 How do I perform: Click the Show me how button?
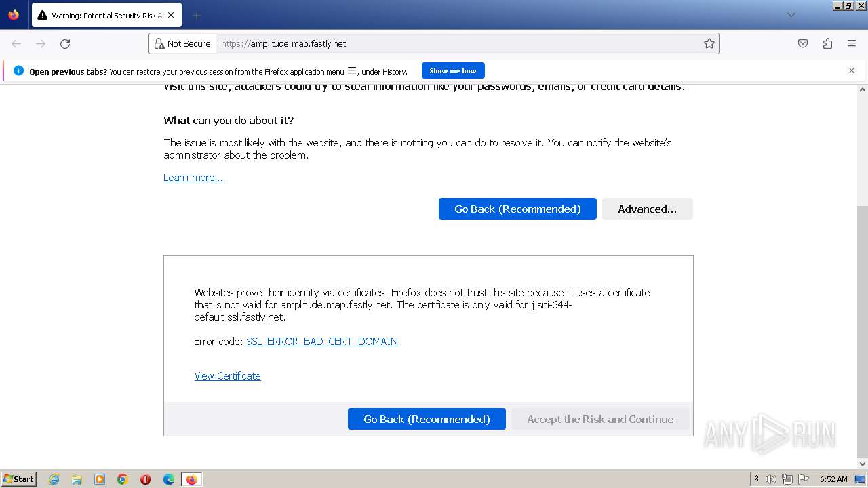[x=453, y=70]
